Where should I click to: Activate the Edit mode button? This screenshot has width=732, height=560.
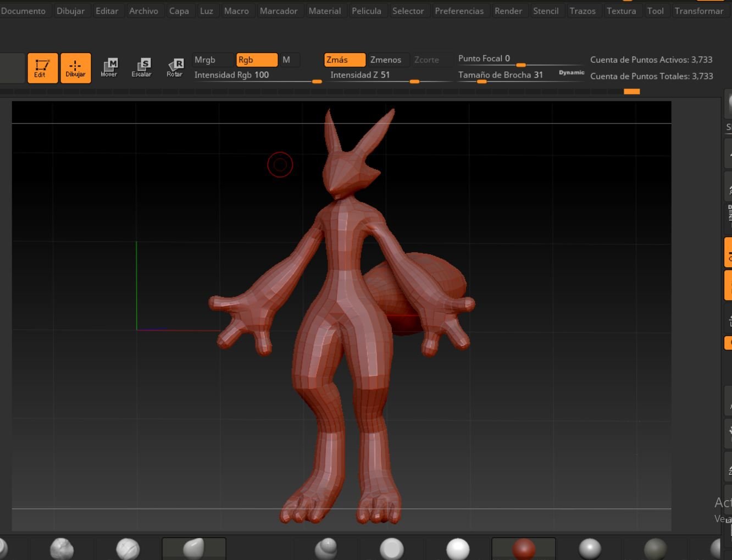tap(42, 68)
